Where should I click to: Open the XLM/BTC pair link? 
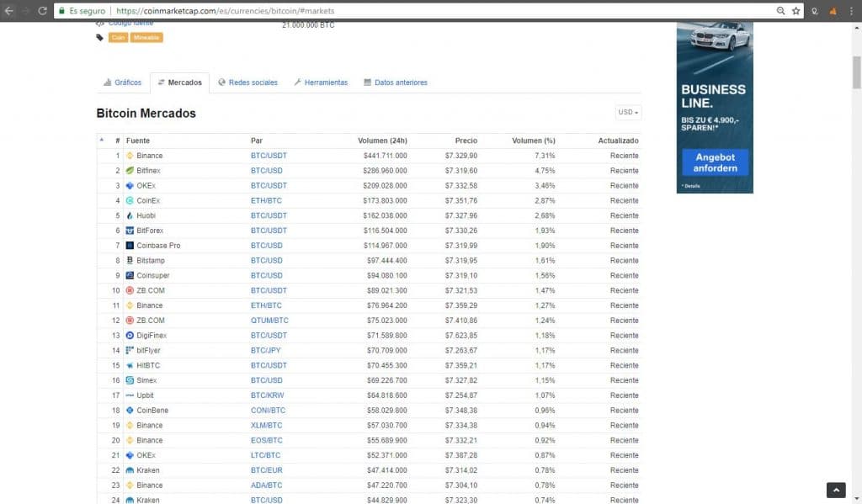point(267,426)
